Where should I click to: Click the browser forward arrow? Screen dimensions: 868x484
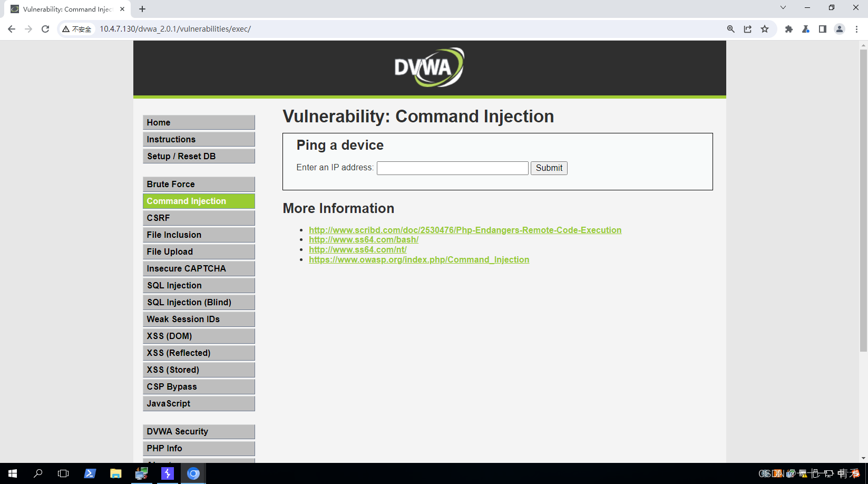[28, 29]
